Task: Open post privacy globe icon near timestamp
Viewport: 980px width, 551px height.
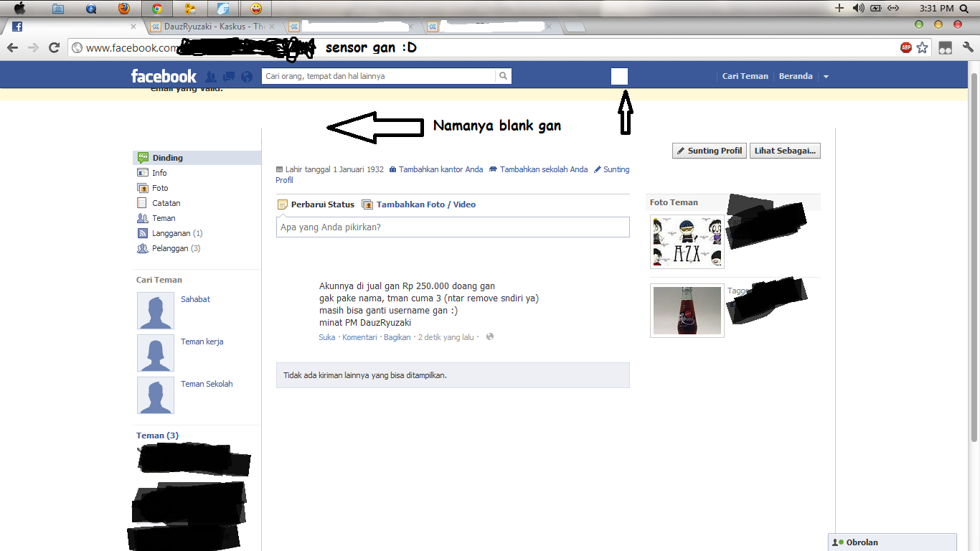Action: (490, 336)
